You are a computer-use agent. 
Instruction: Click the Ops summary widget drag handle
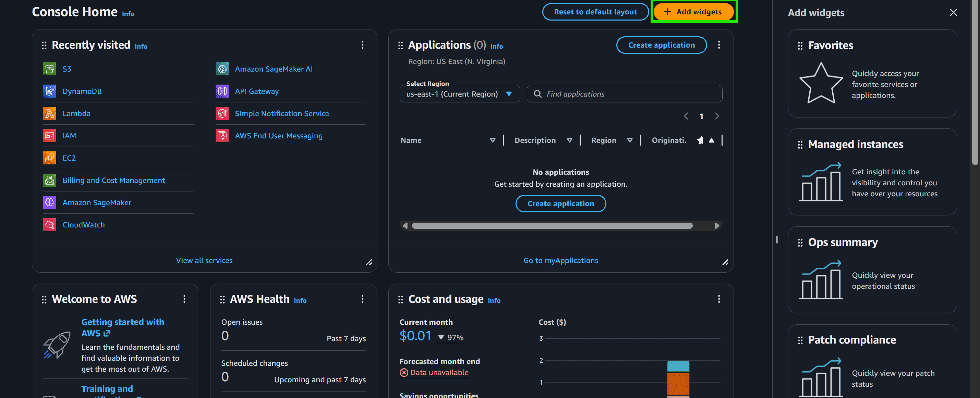800,243
